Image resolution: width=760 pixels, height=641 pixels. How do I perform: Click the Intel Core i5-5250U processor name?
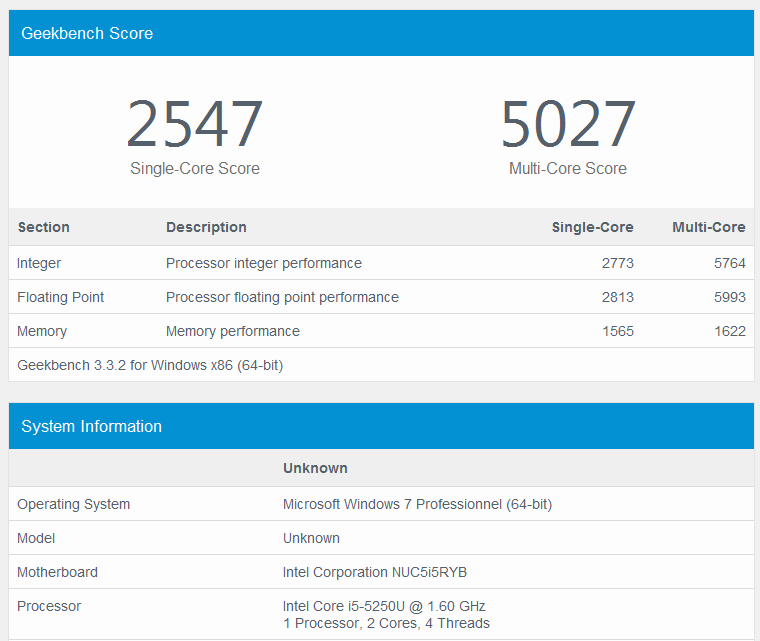pos(384,606)
